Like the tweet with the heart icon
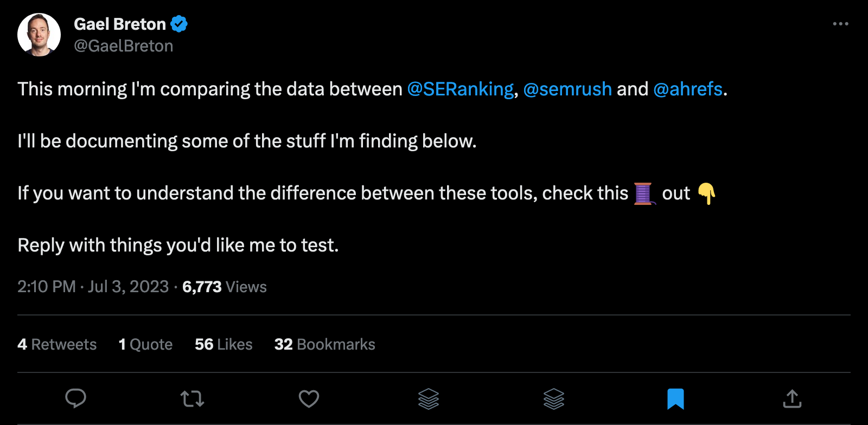This screenshot has width=868, height=425. [x=309, y=399]
